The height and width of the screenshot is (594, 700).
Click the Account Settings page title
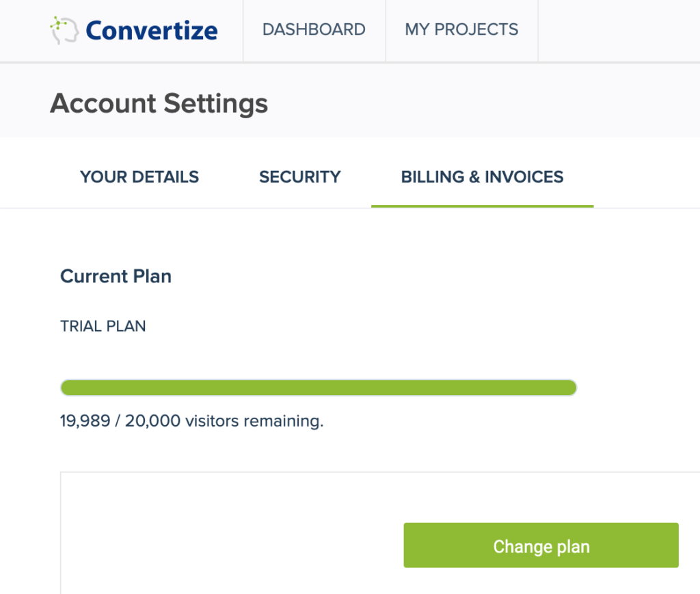pyautogui.click(x=159, y=103)
